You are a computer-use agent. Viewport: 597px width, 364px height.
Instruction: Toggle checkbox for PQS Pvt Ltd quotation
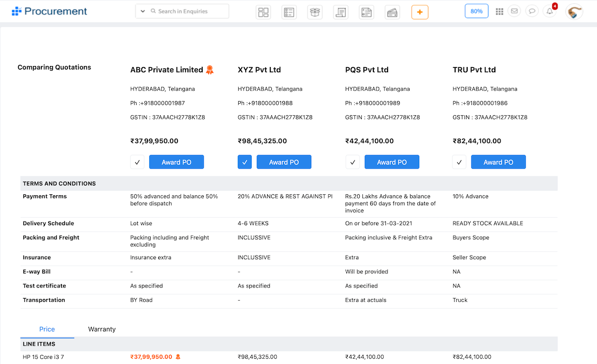[352, 162]
